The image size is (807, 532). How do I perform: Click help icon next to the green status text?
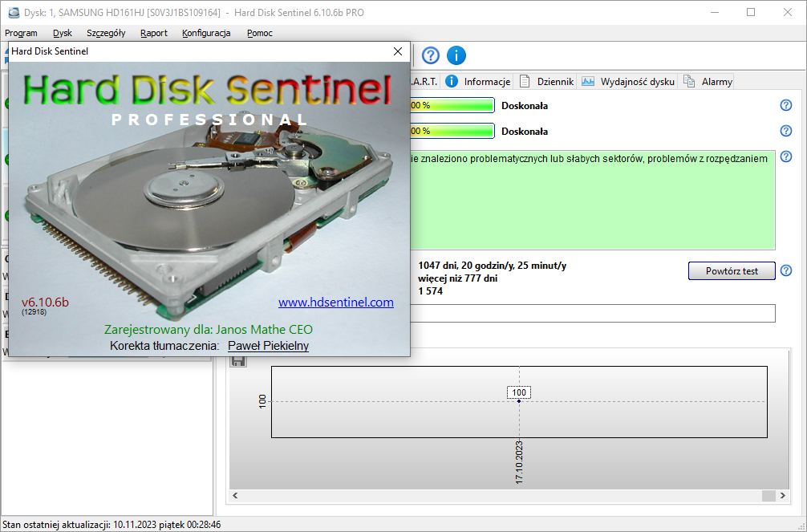click(786, 156)
